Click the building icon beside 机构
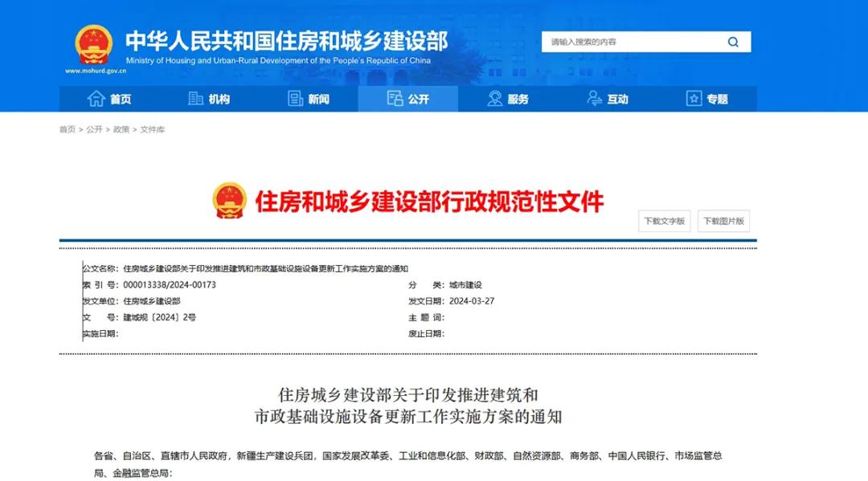Viewport: 868px width, 481px height. point(195,99)
